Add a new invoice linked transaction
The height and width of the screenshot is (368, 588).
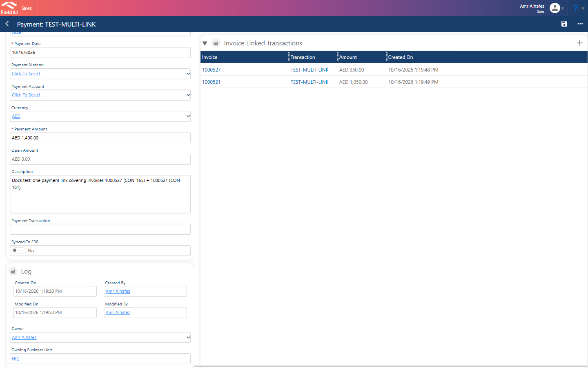(580, 43)
